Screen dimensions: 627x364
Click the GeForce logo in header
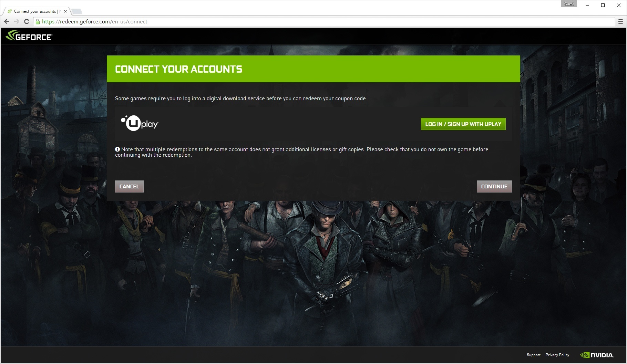click(x=29, y=36)
